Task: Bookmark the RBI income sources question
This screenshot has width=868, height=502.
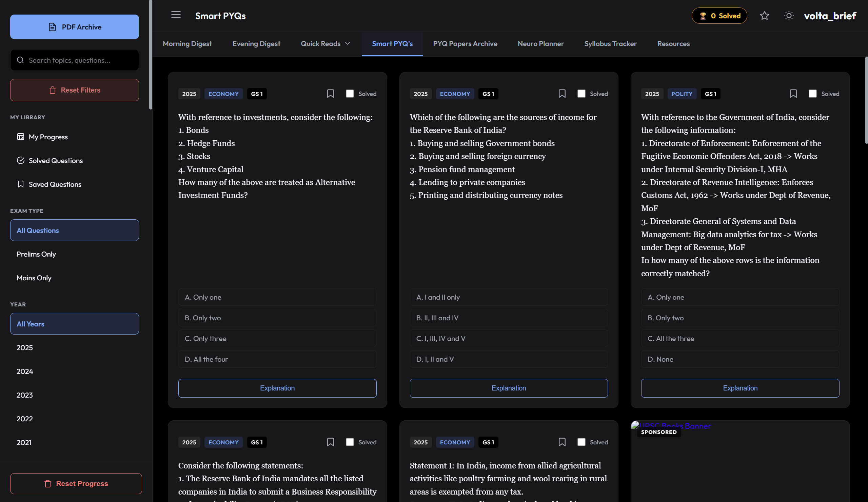Action: 562,93
